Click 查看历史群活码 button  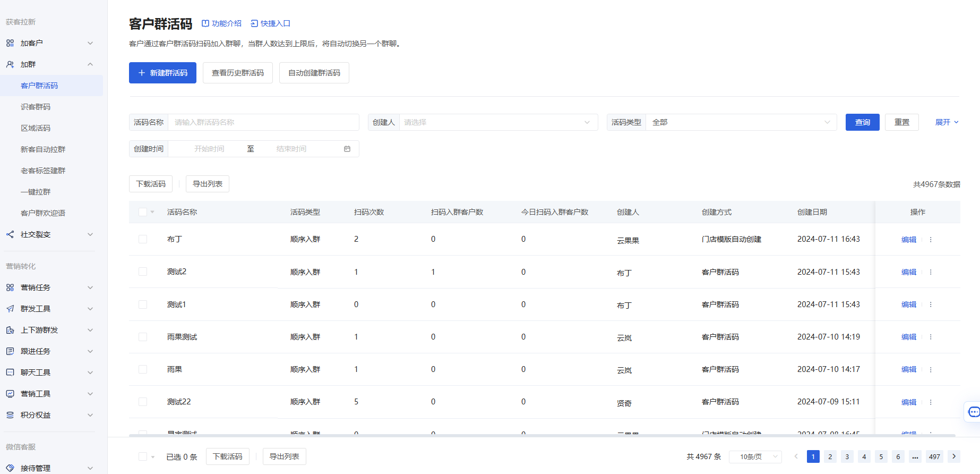[x=238, y=73]
